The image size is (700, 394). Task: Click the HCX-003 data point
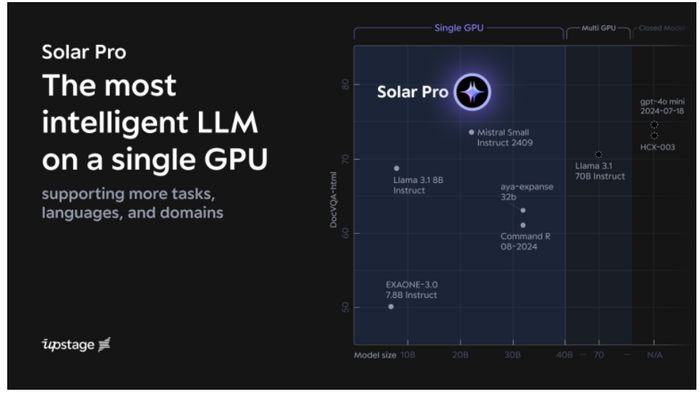pyautogui.click(x=654, y=136)
